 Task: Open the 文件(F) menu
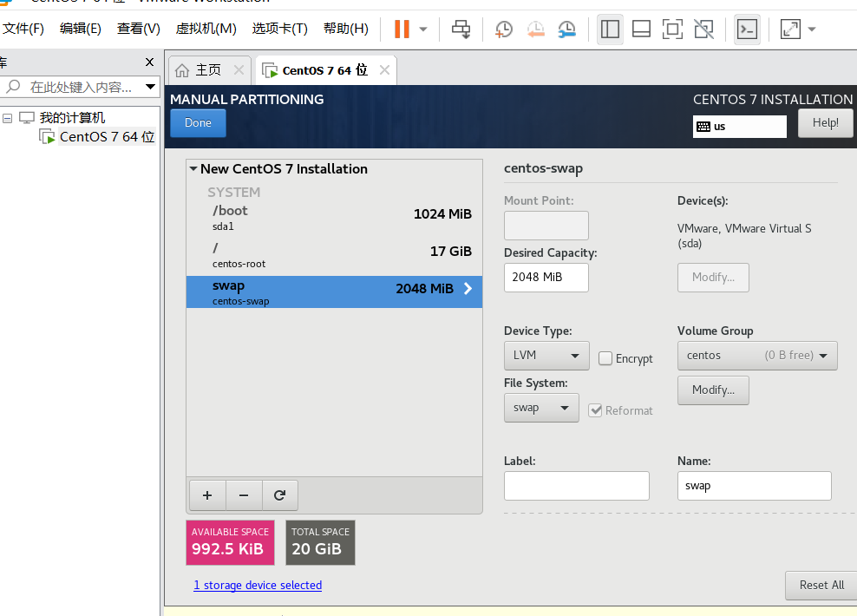[x=23, y=29]
